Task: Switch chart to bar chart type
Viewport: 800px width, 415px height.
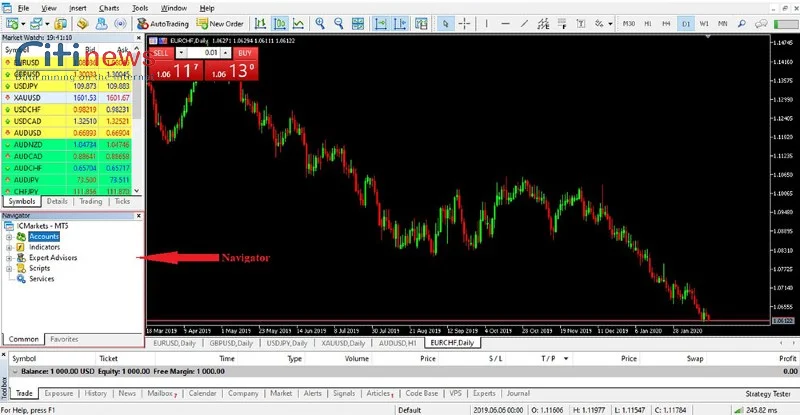Action: (x=260, y=23)
